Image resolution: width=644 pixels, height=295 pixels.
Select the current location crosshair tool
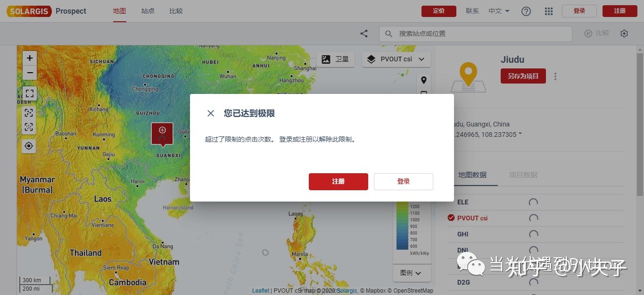coord(28,145)
